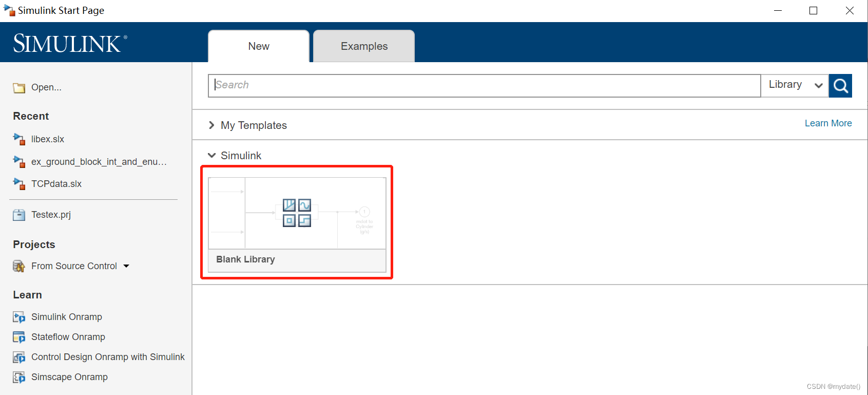Click the ex_ground_block_int_and_enu model file icon
Image resolution: width=868 pixels, height=395 pixels.
pyautogui.click(x=19, y=162)
